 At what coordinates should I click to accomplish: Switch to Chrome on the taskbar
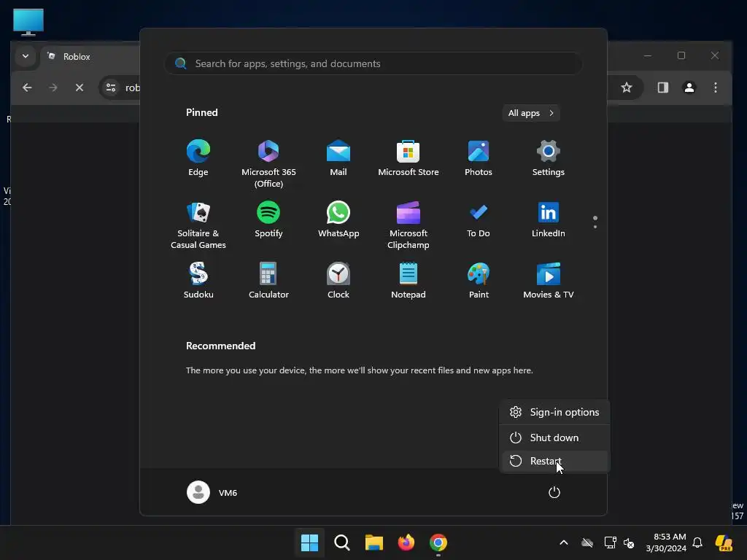(x=438, y=542)
